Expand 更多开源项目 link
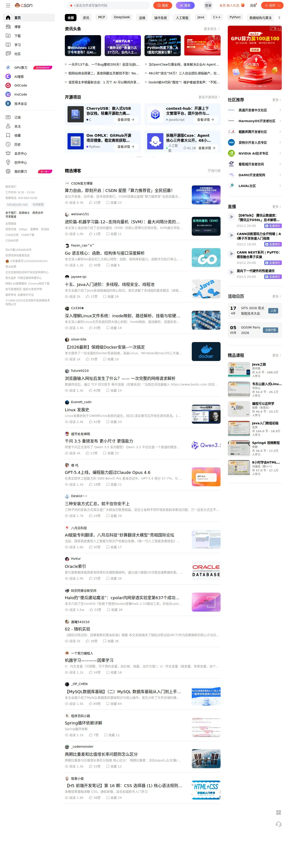 [209, 97]
